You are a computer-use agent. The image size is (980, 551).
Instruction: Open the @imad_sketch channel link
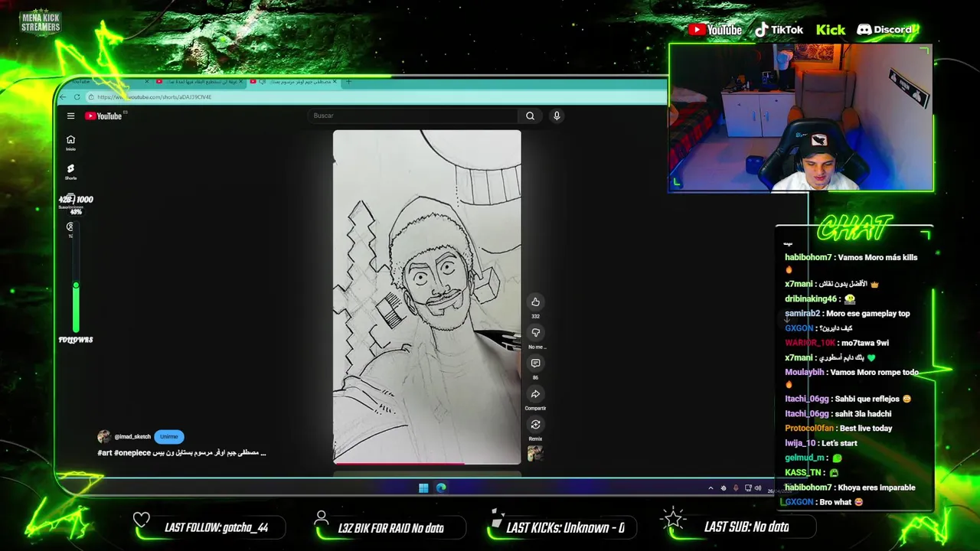click(x=132, y=436)
